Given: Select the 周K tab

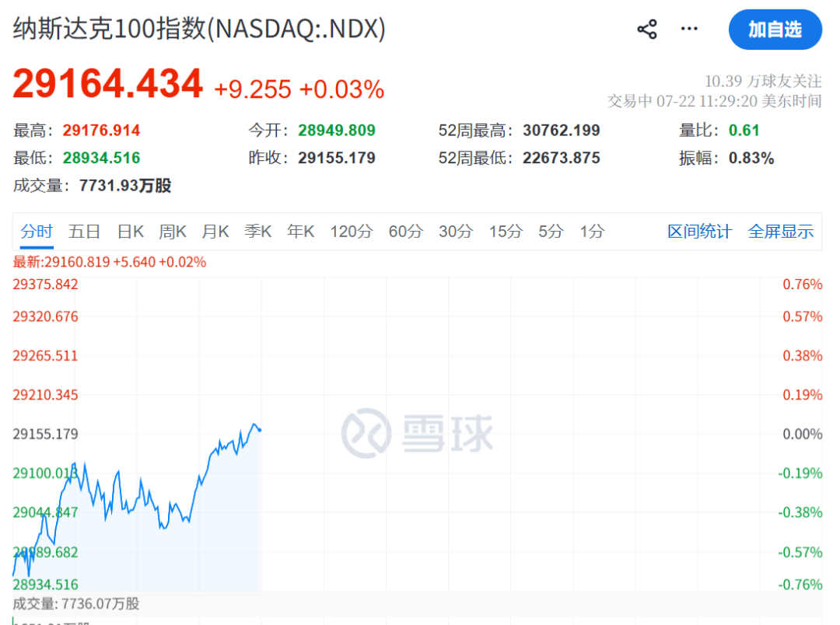Looking at the screenshot, I should pyautogui.click(x=173, y=232).
